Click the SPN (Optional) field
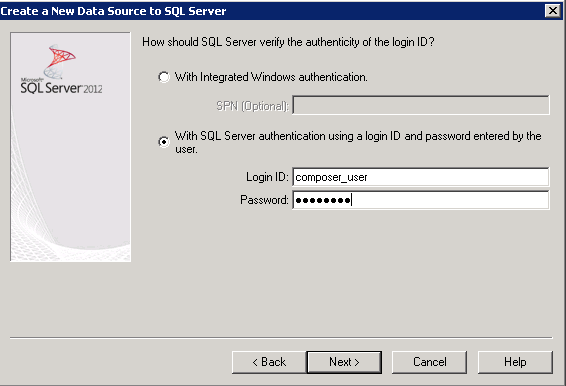The height and width of the screenshot is (386, 566). coord(421,105)
